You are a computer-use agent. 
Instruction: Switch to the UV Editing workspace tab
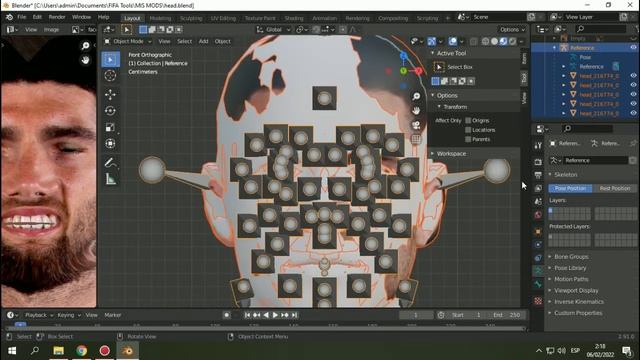pyautogui.click(x=223, y=18)
